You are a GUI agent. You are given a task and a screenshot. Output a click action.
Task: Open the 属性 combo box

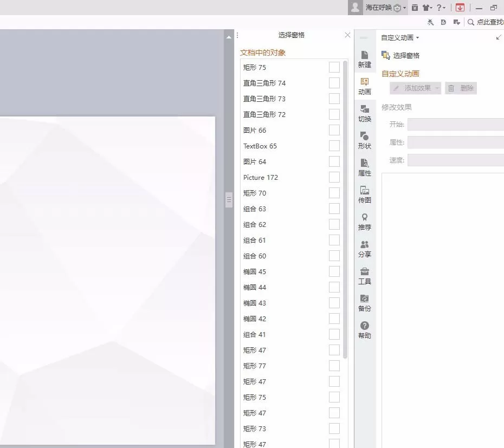pyautogui.click(x=456, y=142)
